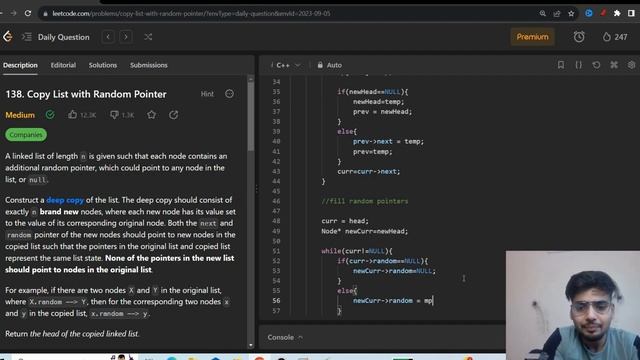Like the problem with thumbs up

pos(82,115)
